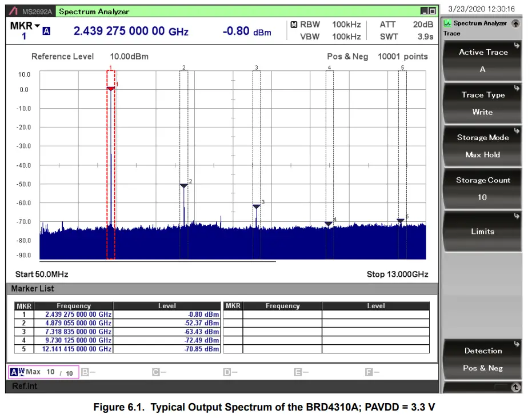Select the marker 2 triangle on the spectrum
This screenshot has height=418, width=532.
click(x=183, y=186)
